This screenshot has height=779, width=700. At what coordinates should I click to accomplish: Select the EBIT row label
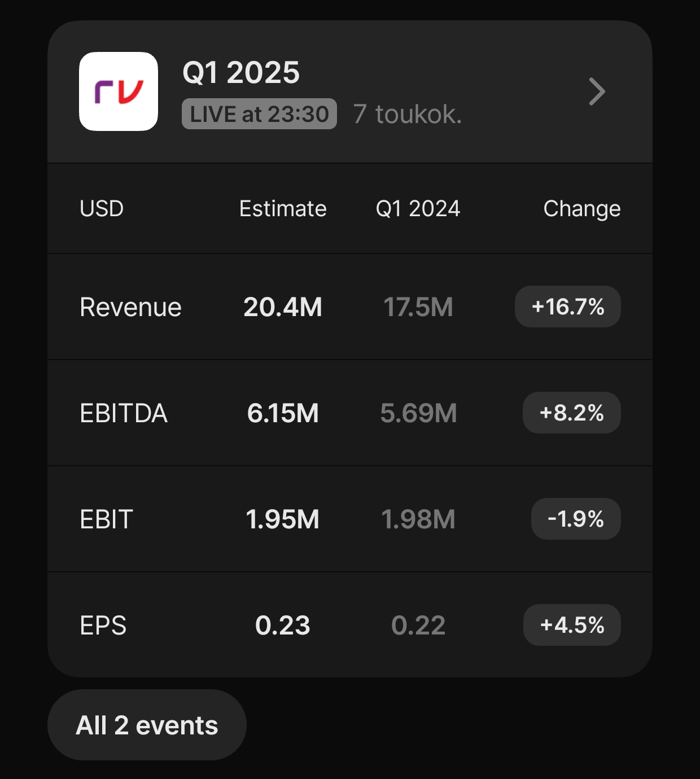pos(106,519)
